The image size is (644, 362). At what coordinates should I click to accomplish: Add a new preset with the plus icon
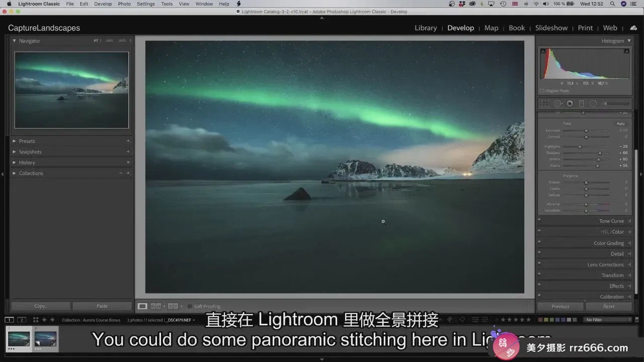(x=128, y=141)
